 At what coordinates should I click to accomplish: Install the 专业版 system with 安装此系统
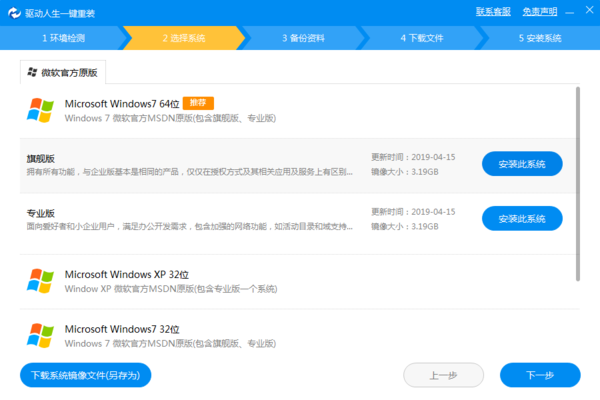(521, 218)
